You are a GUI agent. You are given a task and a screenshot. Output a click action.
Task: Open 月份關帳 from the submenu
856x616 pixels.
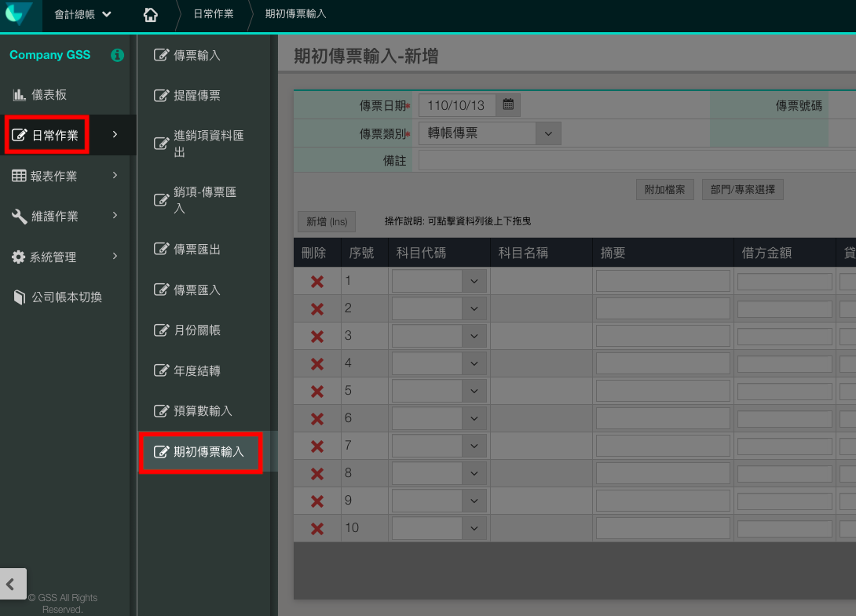(x=196, y=330)
